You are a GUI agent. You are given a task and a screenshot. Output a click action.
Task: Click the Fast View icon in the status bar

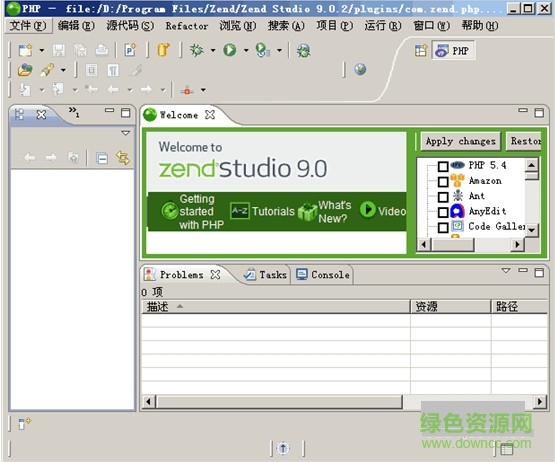pos(24,423)
